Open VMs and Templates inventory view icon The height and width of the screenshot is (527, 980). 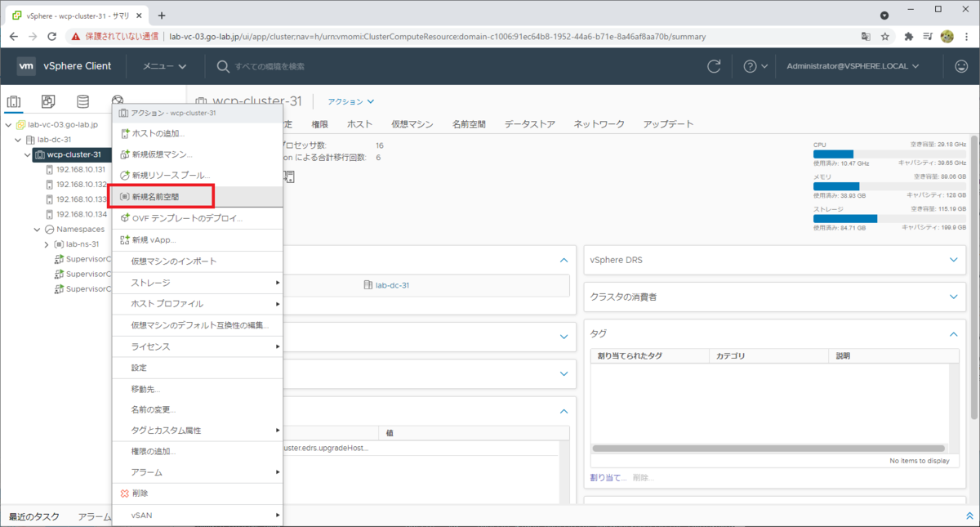pos(48,102)
